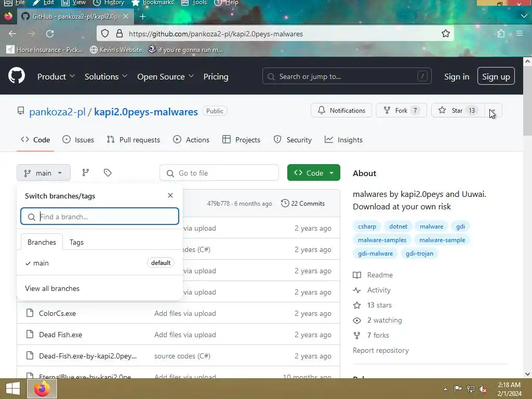532x399 pixels.
Task: Click the Firefox back arrow
Action: click(12, 34)
